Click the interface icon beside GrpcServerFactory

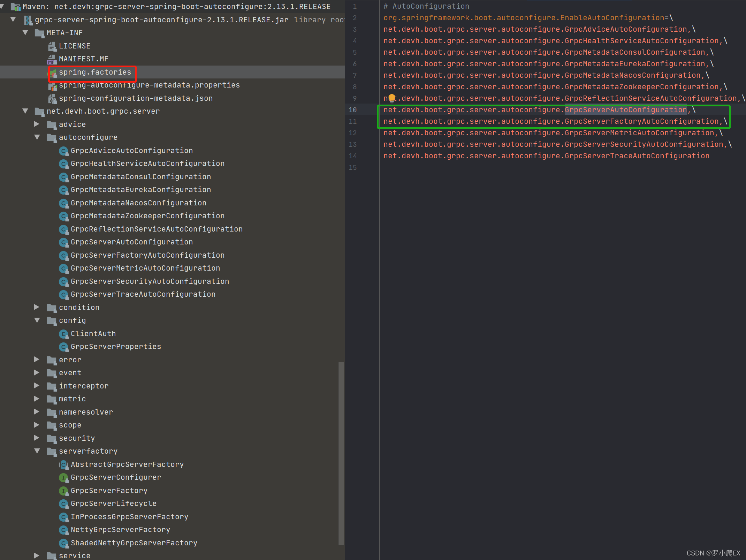point(63,491)
